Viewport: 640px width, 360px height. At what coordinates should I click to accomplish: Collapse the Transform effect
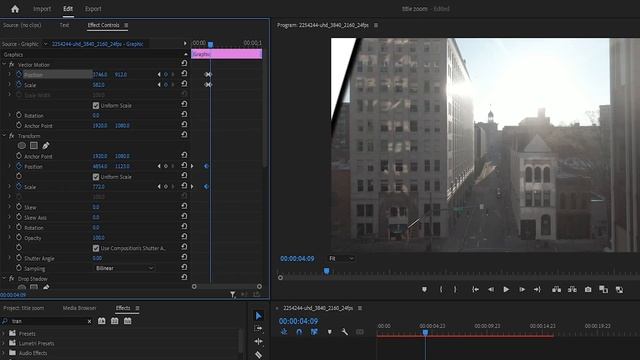4,136
